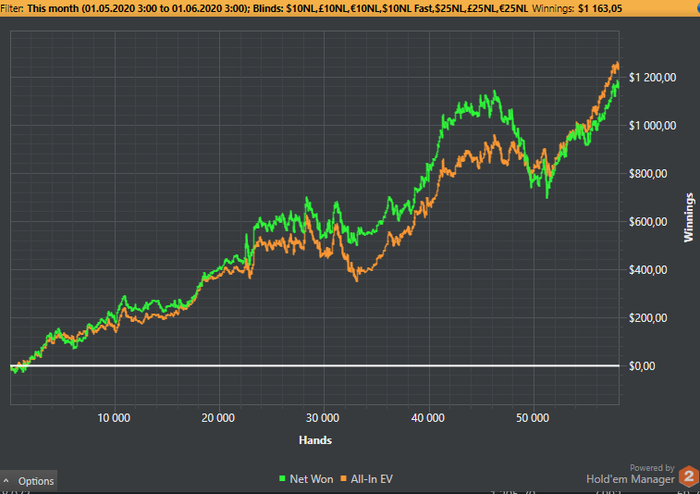Click the Powered by caption
The image size is (700, 494).
[x=652, y=468]
